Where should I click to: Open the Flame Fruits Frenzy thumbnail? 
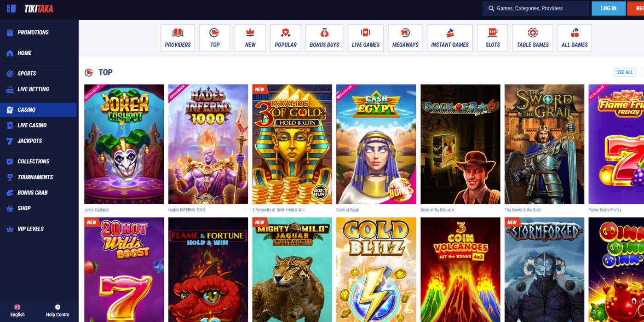tap(616, 144)
